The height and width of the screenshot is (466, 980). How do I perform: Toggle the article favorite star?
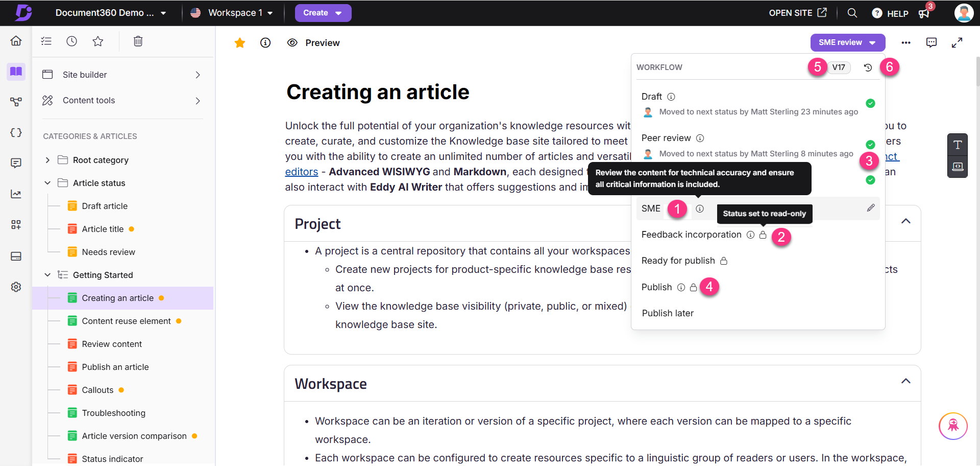pos(239,43)
